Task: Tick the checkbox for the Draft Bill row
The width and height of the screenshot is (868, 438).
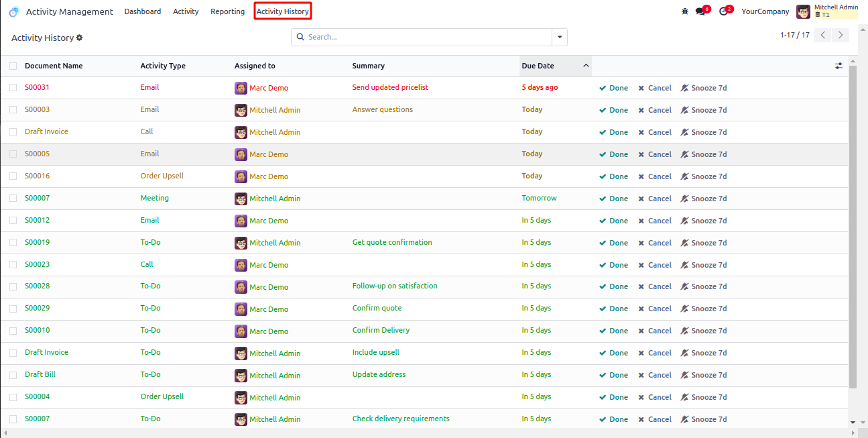Action: [13, 375]
